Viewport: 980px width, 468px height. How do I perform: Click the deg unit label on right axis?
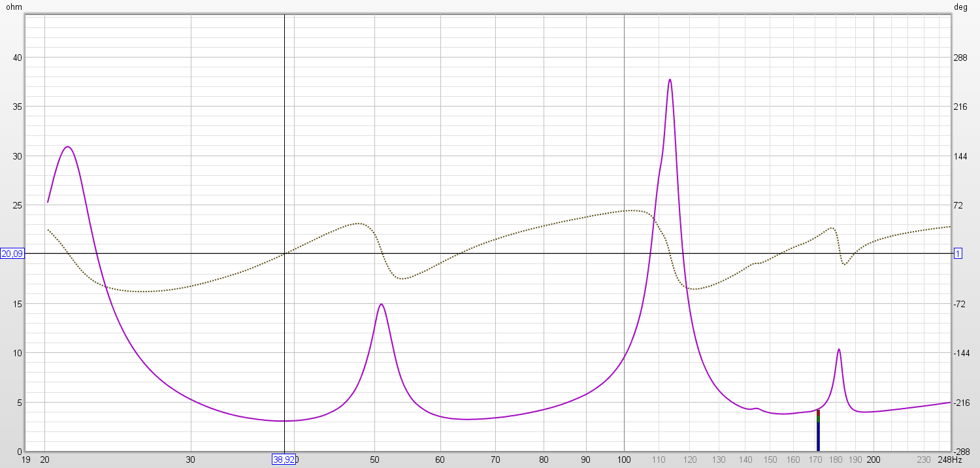960,7
